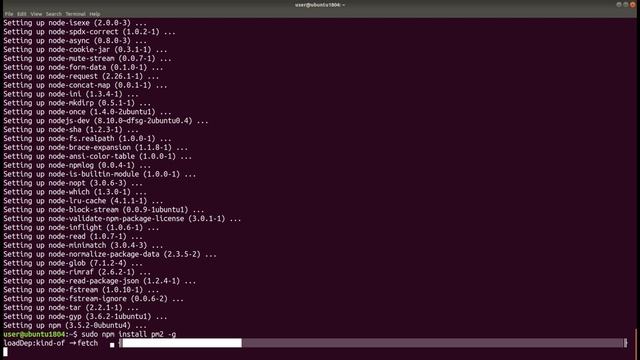Click the line 'Setting up node-fstream (1.0.10-1)'

coord(81,290)
